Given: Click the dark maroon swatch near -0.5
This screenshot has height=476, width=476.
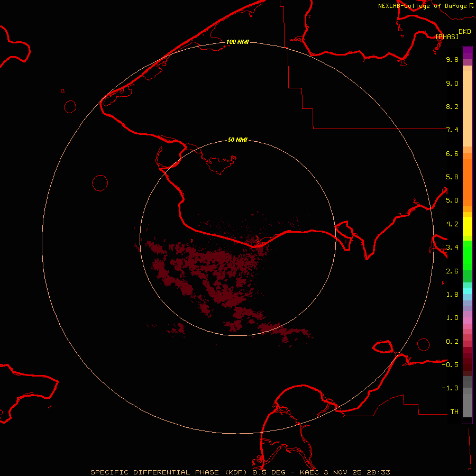Looking at the screenshot, I should 467,364.
